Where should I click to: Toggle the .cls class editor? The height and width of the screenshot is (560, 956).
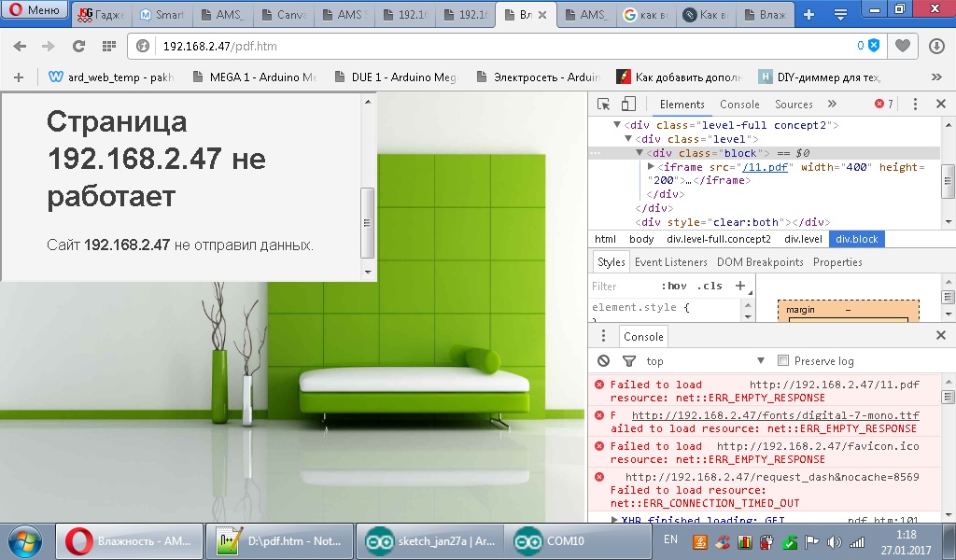click(x=710, y=286)
